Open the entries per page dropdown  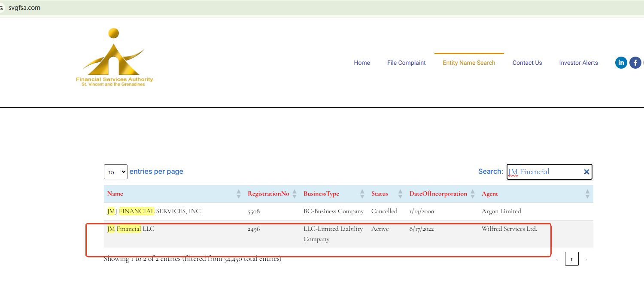pyautogui.click(x=115, y=172)
